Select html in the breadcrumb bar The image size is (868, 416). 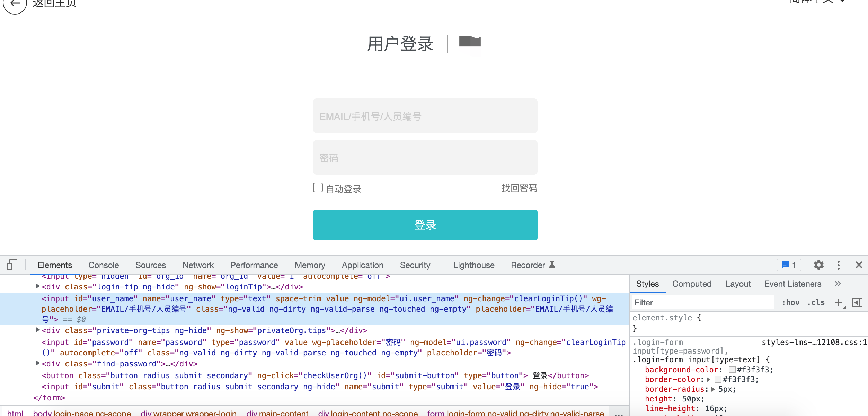tap(15, 413)
